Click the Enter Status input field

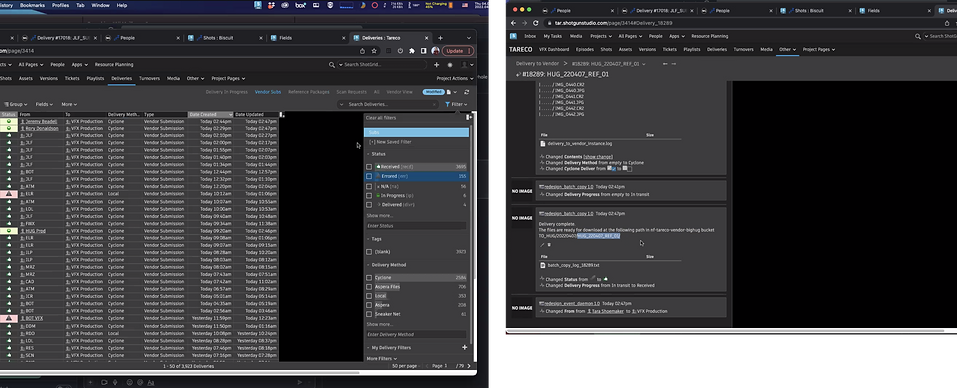(x=416, y=226)
